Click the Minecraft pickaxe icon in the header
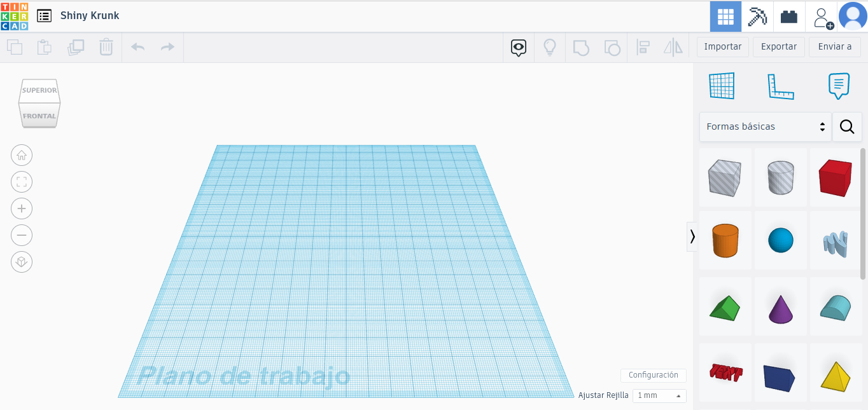The width and height of the screenshot is (868, 410). [x=757, y=17]
